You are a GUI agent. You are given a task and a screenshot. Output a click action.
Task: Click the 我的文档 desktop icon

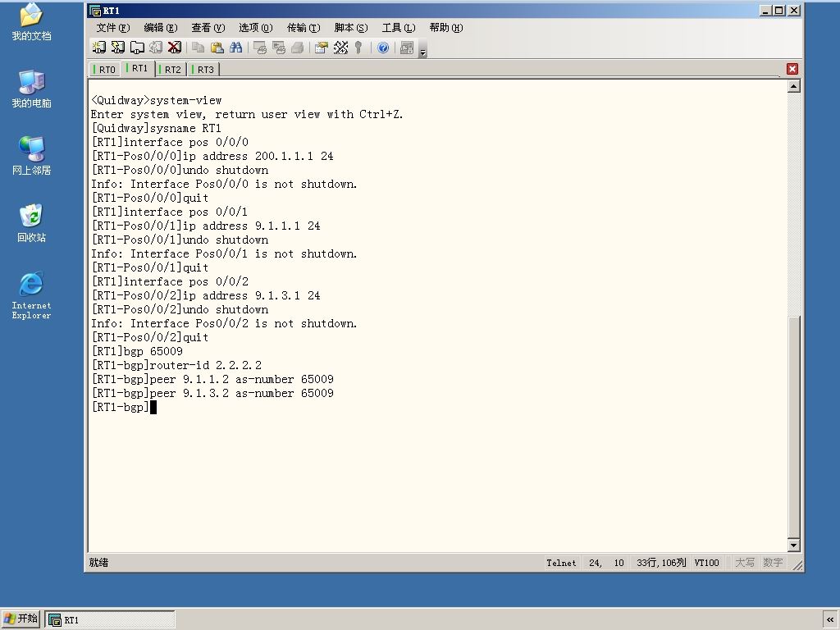[31, 21]
